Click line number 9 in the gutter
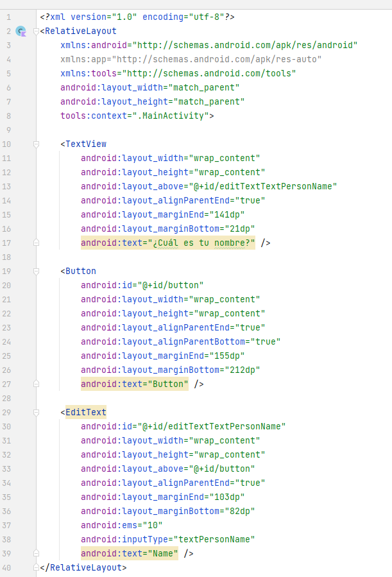This screenshot has width=392, height=577. point(8,130)
